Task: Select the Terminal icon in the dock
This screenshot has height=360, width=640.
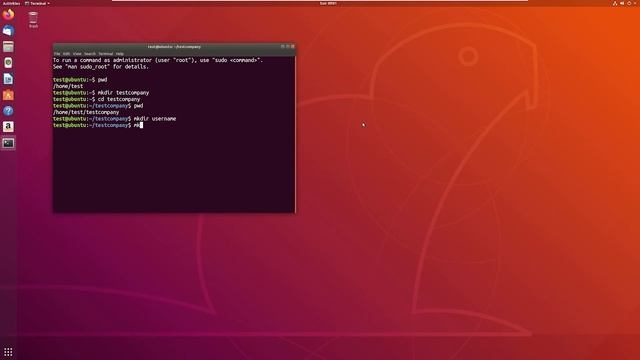Action: [x=8, y=143]
